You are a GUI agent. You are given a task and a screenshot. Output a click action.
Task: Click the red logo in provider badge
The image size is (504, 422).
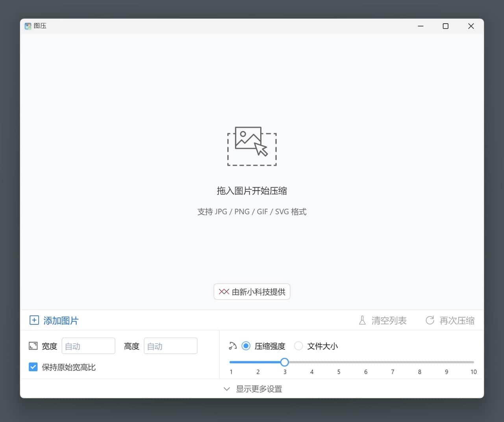click(x=224, y=292)
